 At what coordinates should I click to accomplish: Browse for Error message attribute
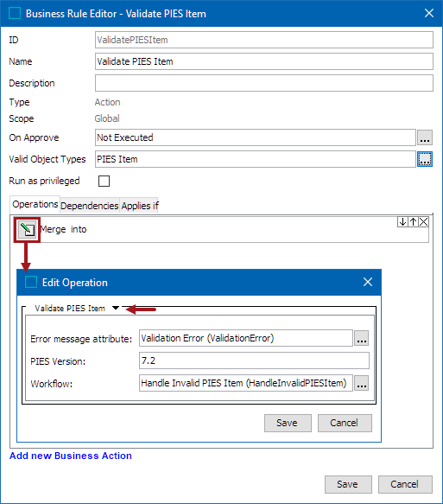(x=362, y=339)
